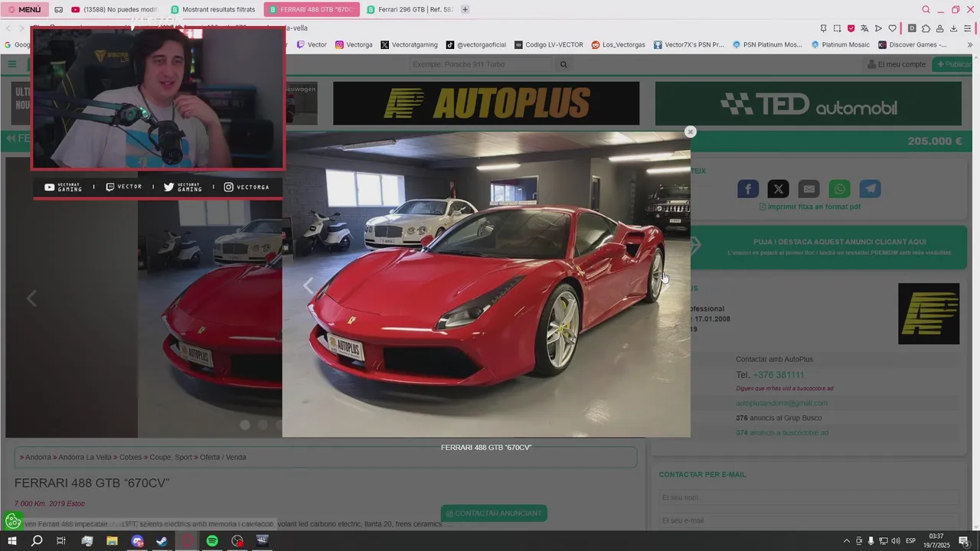Click the El seu e-mail field
Screen dimensions: 980x551
coord(808,521)
